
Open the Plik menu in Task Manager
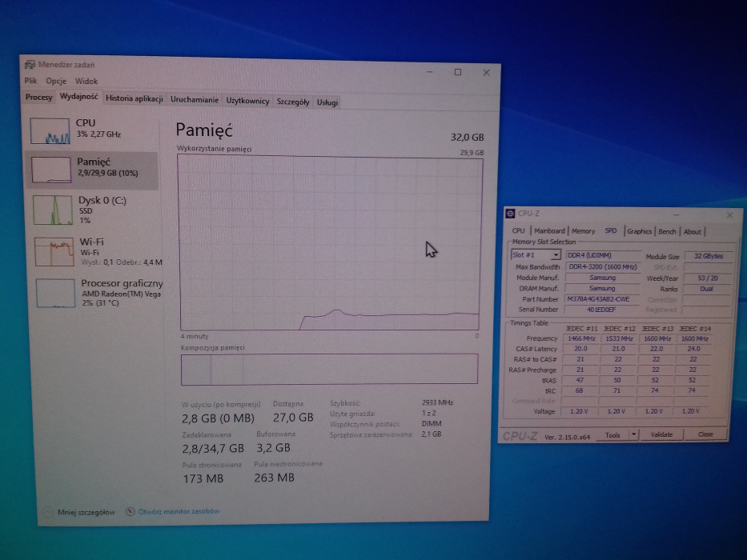[x=30, y=81]
